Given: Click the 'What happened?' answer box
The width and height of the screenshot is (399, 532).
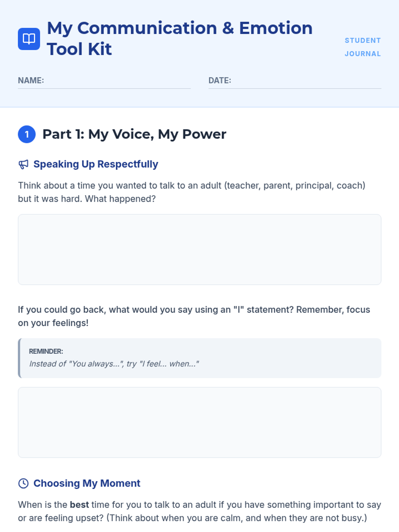Looking at the screenshot, I should 199,249.
